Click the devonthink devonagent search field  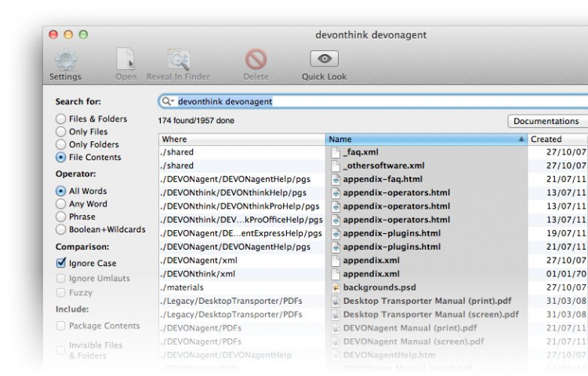point(373,101)
